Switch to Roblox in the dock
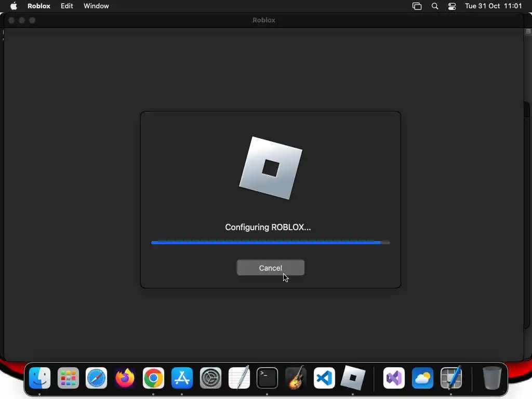 tap(353, 378)
